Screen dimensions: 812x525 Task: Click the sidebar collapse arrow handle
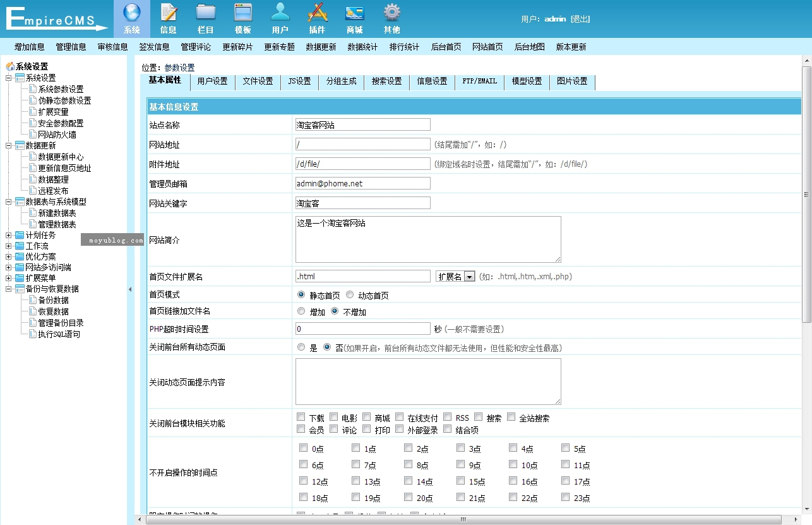click(130, 289)
